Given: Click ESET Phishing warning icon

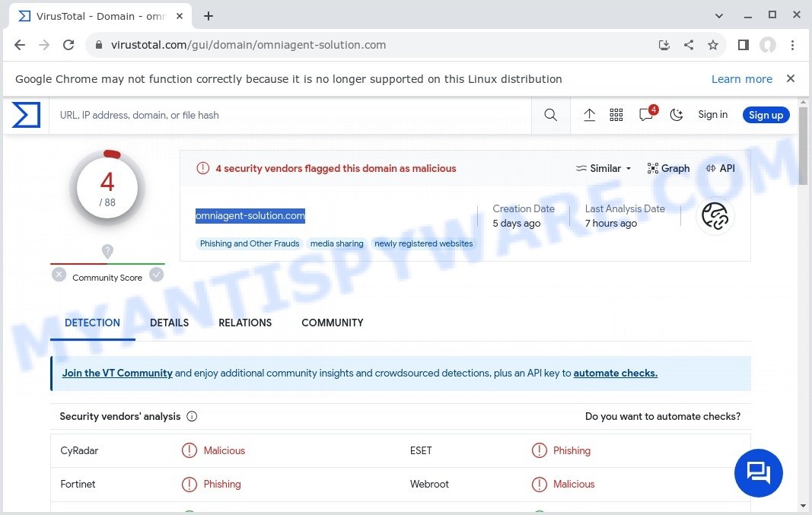Looking at the screenshot, I should click(x=539, y=450).
